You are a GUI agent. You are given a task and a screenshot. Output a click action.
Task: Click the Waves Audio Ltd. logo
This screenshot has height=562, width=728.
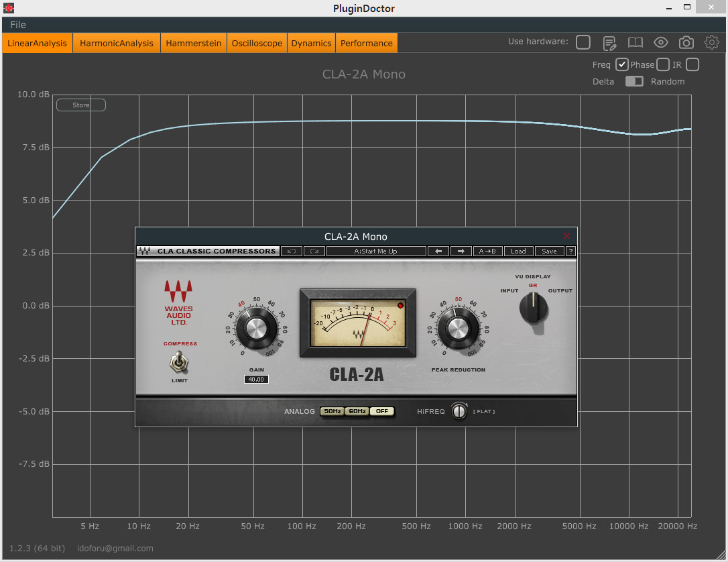(x=178, y=302)
